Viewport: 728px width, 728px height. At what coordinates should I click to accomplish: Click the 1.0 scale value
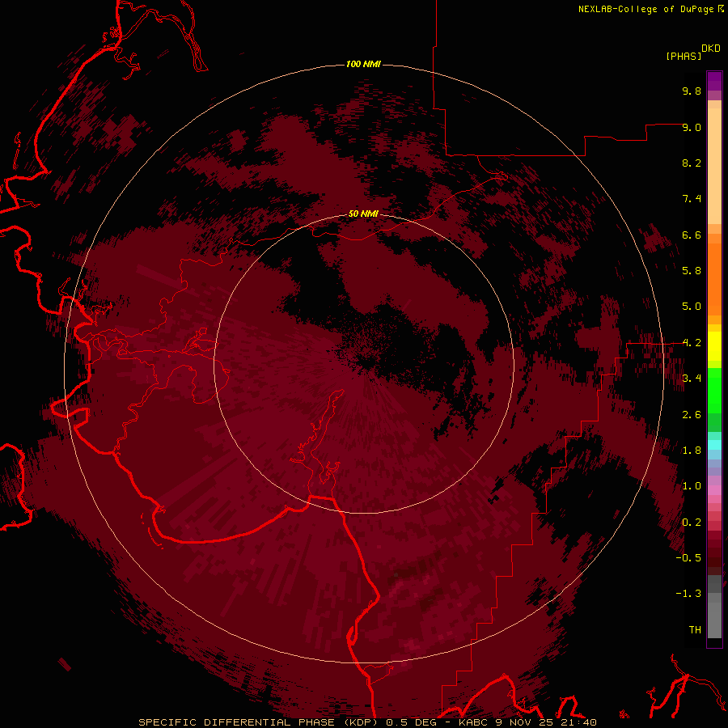pyautogui.click(x=692, y=486)
